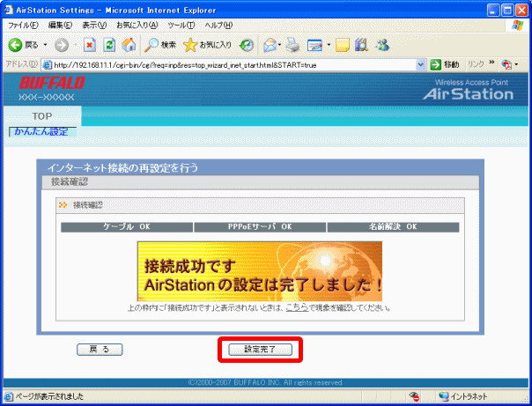Click the Mail envelope toolbar icon

(270, 45)
